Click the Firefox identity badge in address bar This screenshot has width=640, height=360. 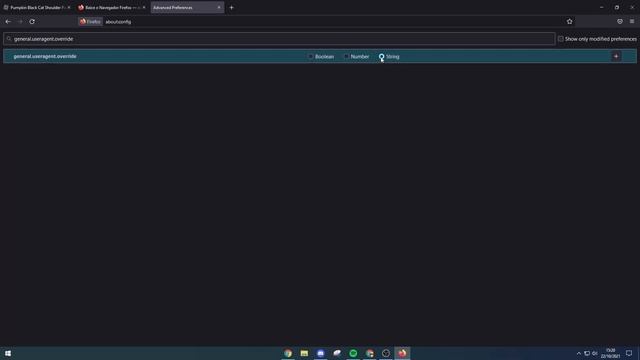pos(90,22)
